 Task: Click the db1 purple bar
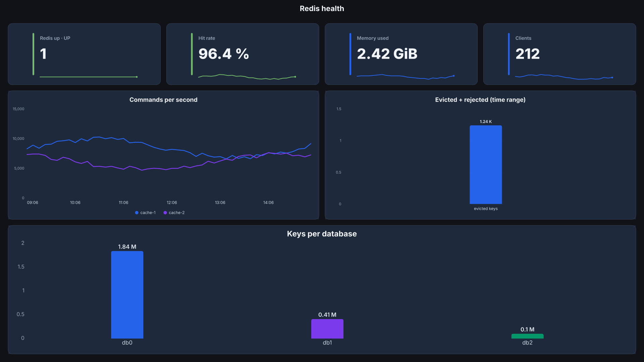[x=327, y=329]
